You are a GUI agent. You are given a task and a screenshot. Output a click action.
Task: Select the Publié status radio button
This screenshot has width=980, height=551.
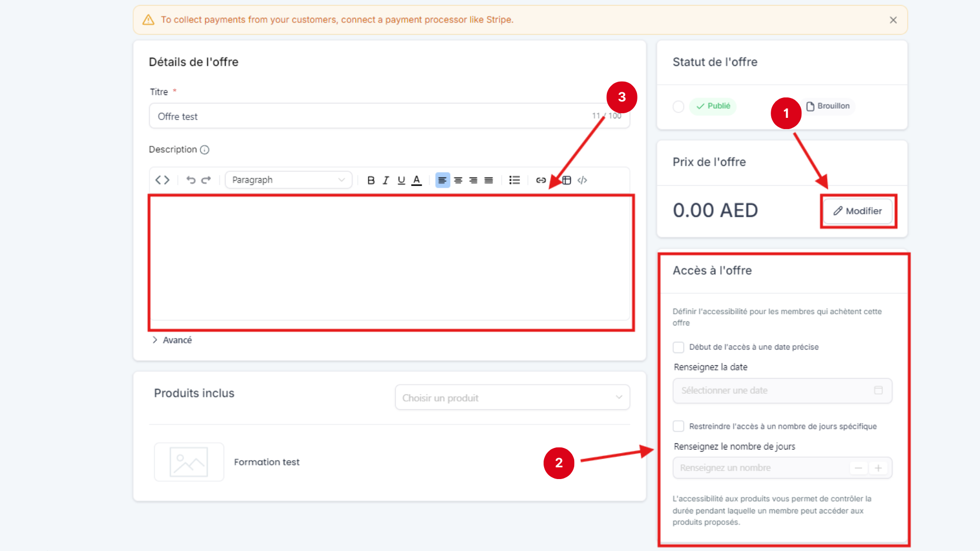click(678, 107)
